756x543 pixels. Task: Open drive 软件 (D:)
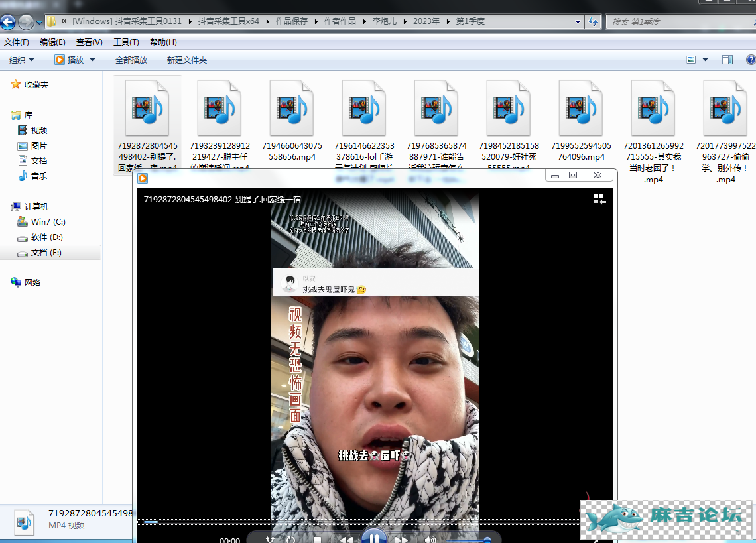(40, 237)
